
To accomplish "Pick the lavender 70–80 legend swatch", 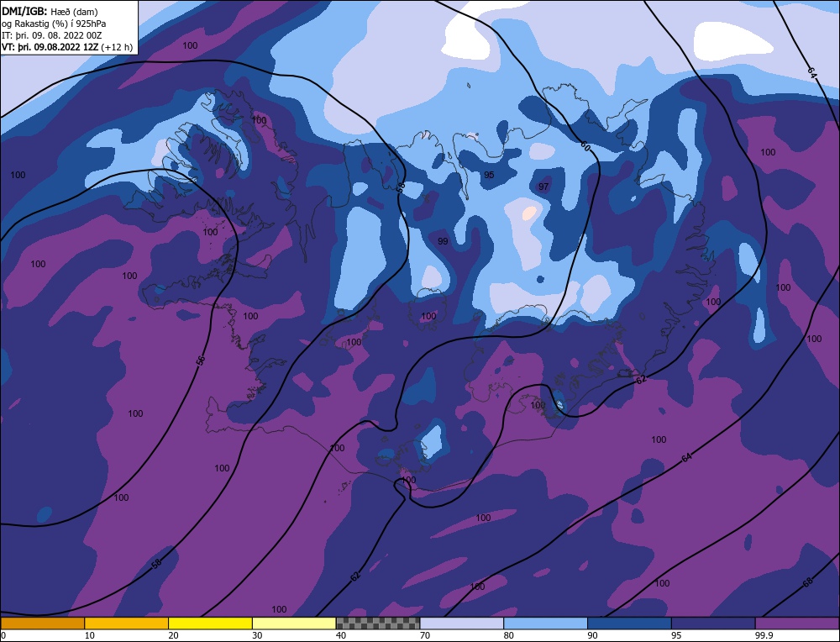I will click(x=462, y=623).
